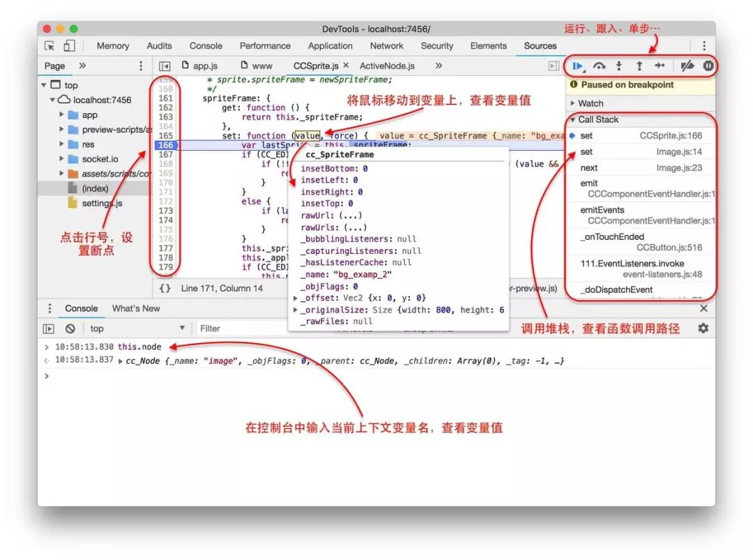Switch to the Console panel tab
This screenshot has width=753, height=560.
coord(206,45)
